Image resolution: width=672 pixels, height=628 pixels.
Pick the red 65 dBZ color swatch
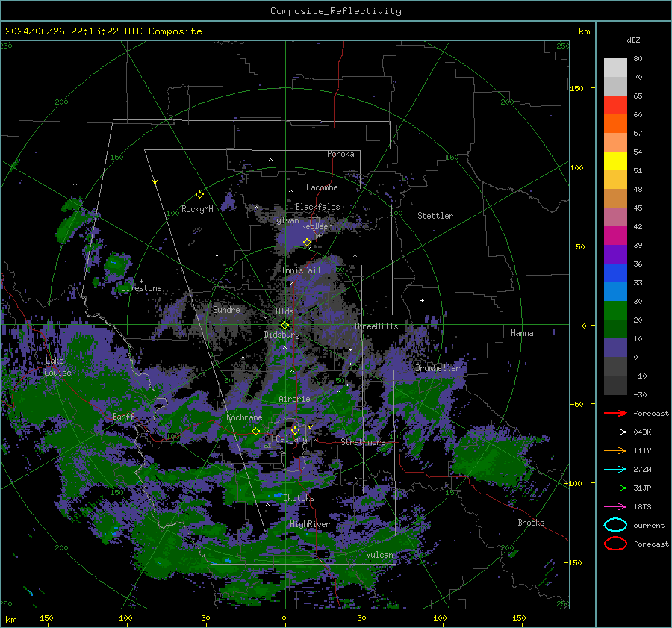click(615, 105)
